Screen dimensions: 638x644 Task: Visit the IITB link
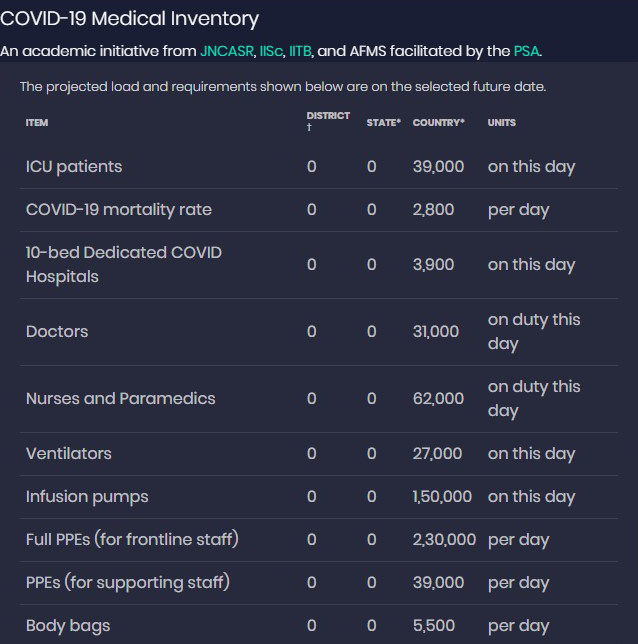[300, 51]
